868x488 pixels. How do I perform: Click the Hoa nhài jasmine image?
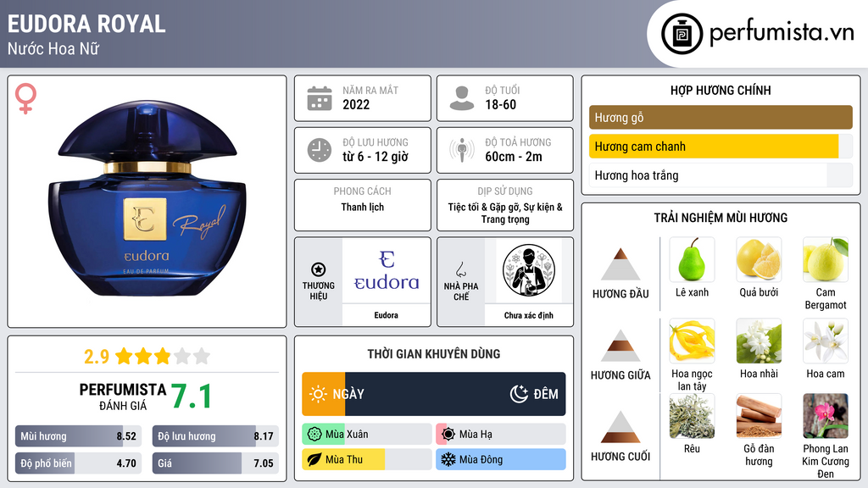coord(759,341)
